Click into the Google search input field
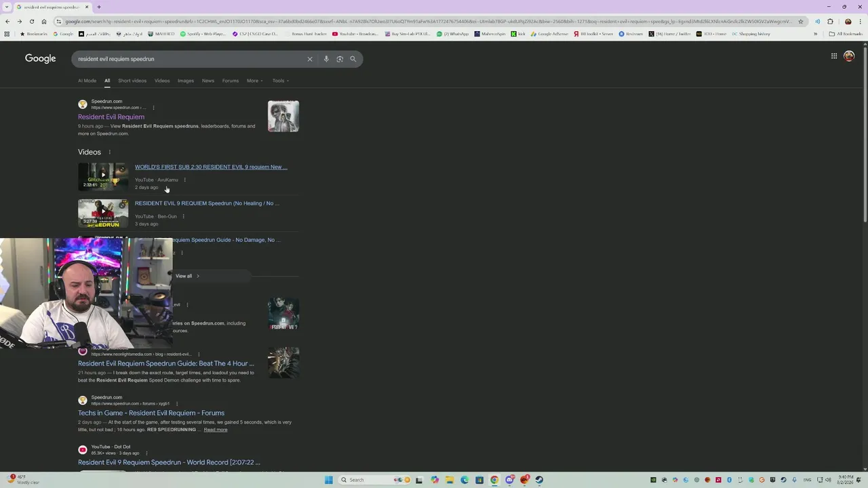The width and height of the screenshot is (868, 488). [190, 59]
